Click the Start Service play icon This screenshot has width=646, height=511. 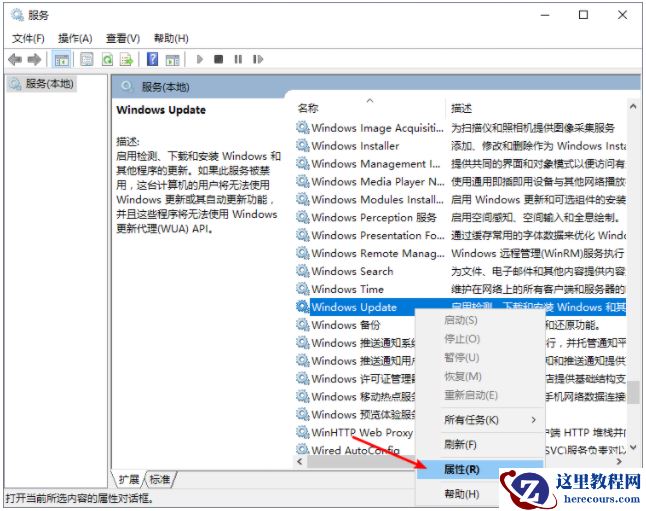tap(200, 59)
